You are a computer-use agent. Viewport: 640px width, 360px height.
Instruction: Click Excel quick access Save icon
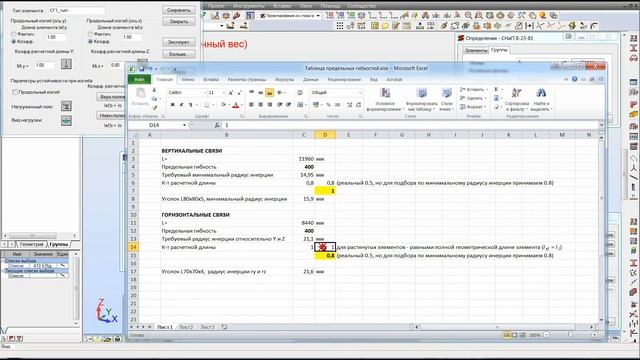coord(142,69)
